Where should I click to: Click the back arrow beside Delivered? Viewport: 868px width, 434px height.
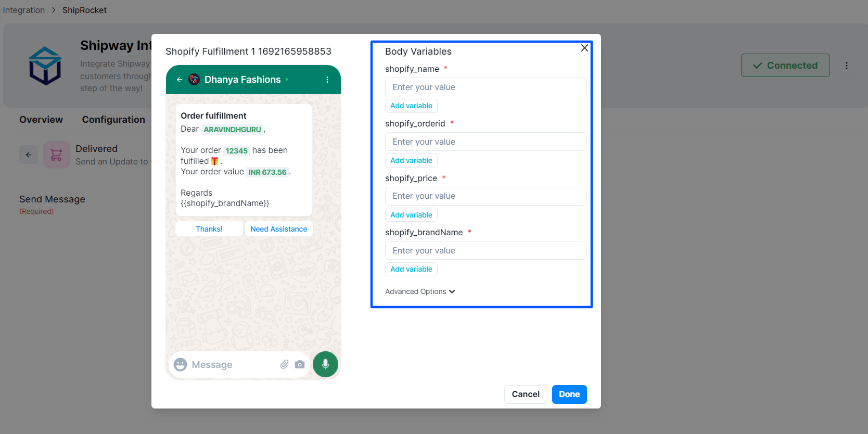pos(29,155)
